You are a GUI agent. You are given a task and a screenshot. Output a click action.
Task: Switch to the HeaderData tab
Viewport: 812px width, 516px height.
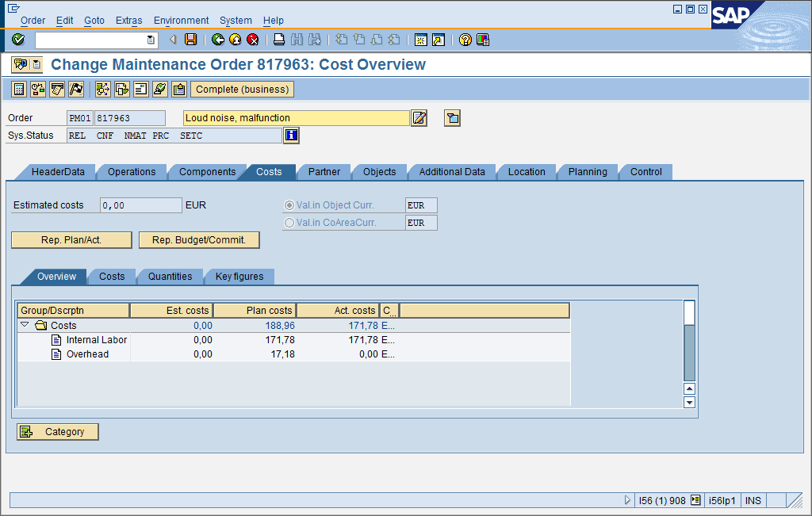[57, 172]
